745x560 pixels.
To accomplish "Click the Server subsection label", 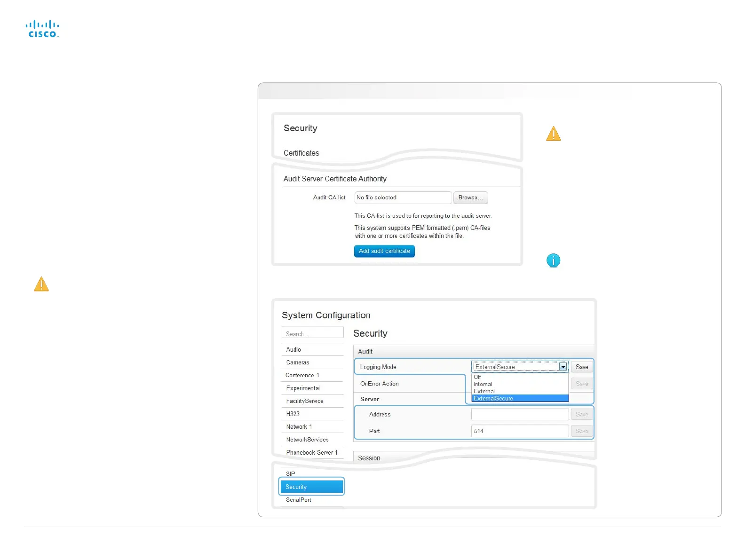I will pyautogui.click(x=370, y=399).
